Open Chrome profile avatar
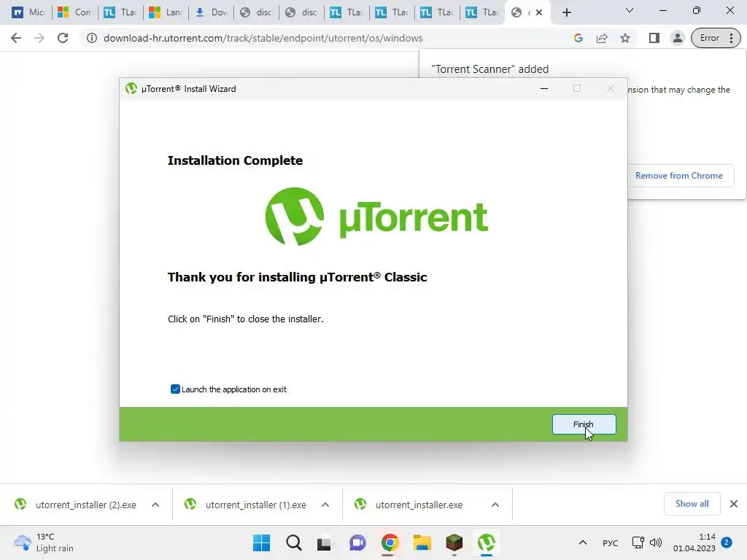This screenshot has width=747, height=560. (x=678, y=38)
